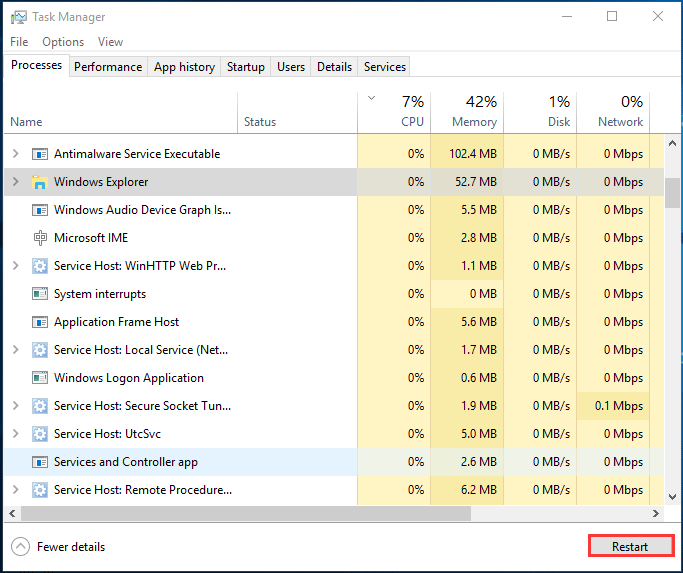Select the System interrupts process name

[x=100, y=294]
